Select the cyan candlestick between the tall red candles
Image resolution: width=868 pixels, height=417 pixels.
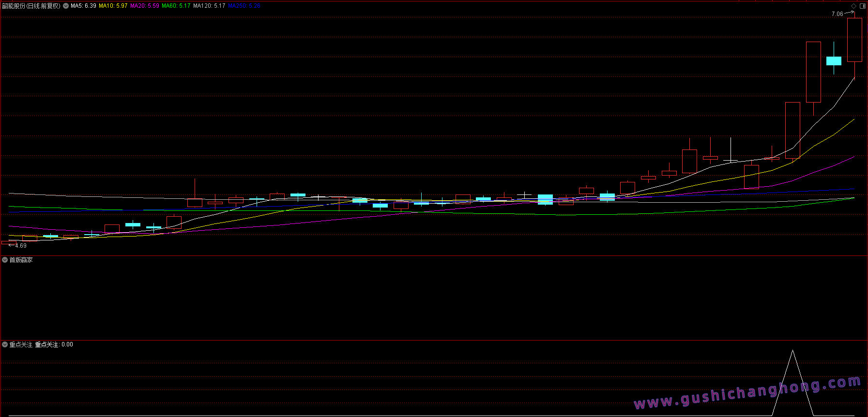(x=834, y=60)
